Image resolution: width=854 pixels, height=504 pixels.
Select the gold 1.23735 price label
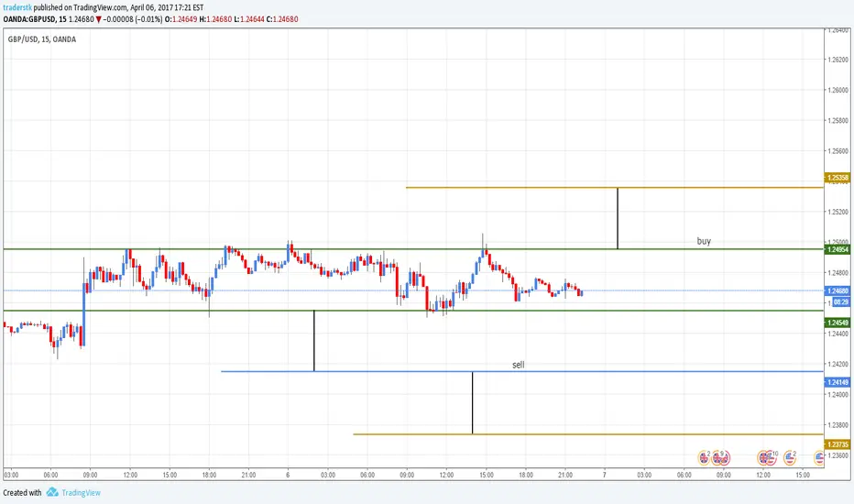pos(838,444)
